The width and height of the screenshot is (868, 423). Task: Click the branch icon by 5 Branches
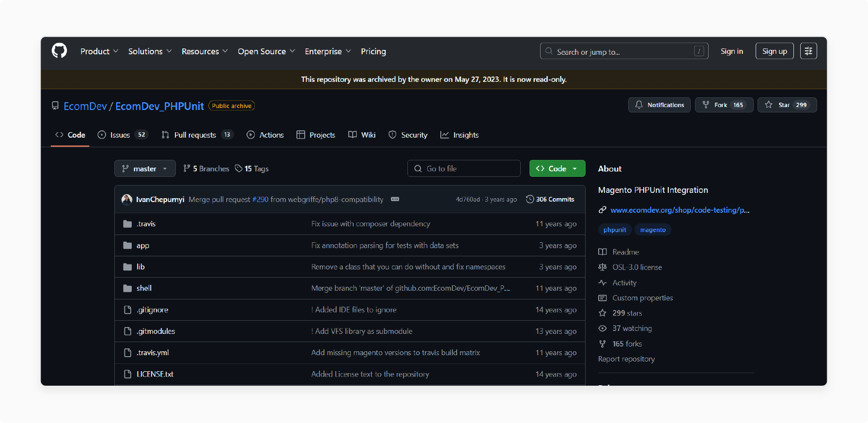187,168
